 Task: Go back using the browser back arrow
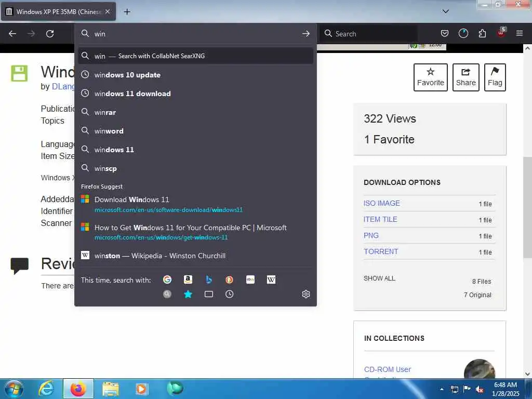(12, 34)
